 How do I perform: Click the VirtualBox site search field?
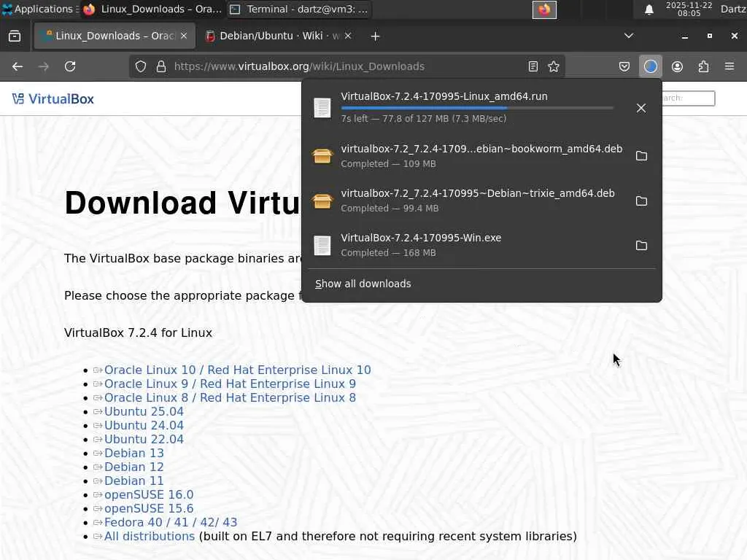tap(689, 98)
